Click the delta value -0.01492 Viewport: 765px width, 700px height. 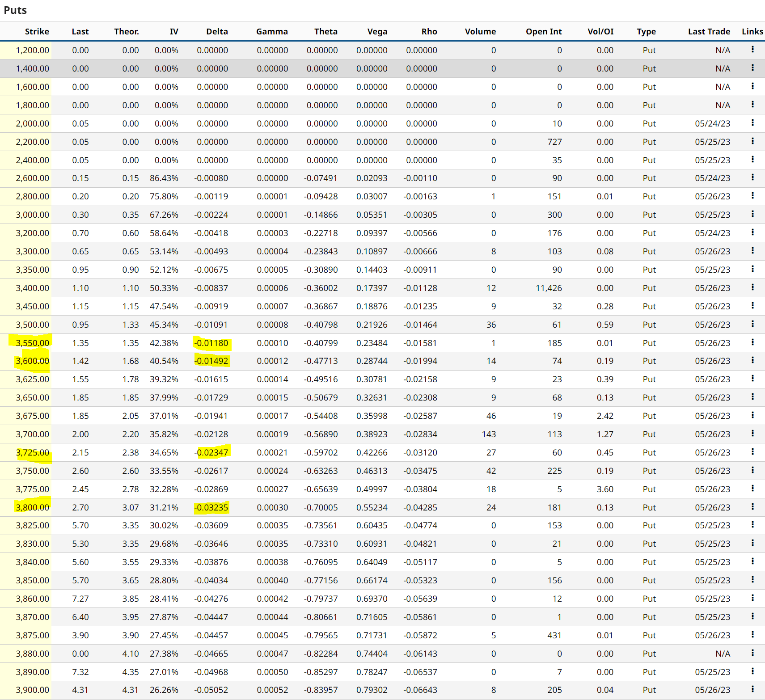[x=211, y=361]
